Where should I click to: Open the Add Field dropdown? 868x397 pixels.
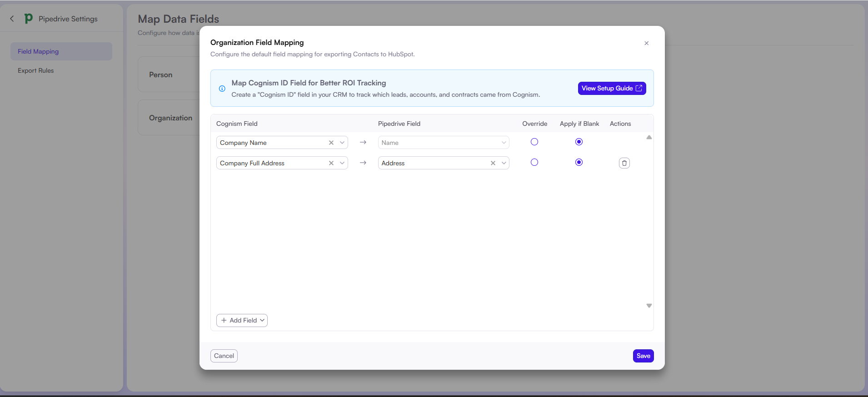point(242,320)
